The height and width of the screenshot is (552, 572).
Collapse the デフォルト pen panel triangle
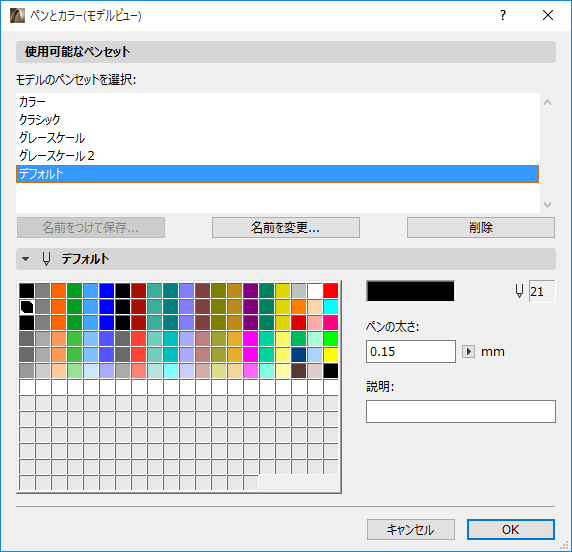click(25, 259)
